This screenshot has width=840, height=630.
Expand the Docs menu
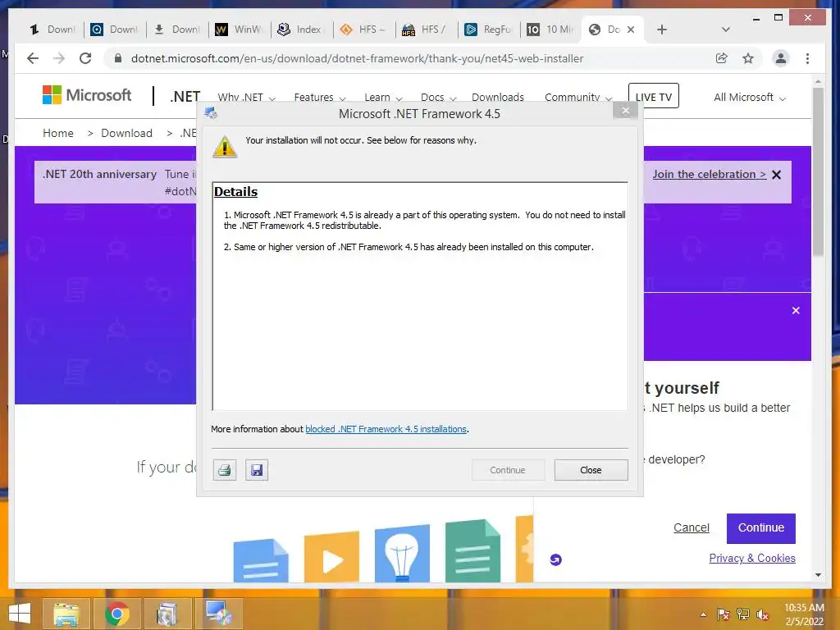438,98
